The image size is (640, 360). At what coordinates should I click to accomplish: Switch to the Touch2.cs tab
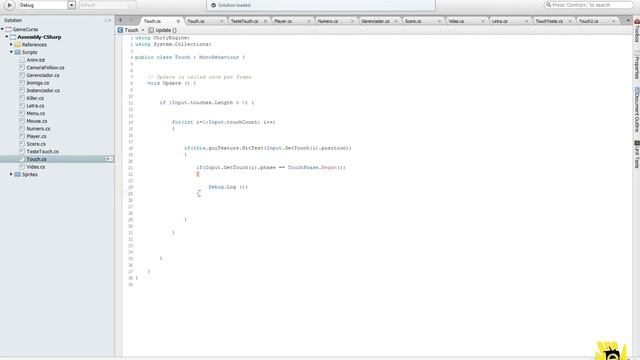tap(589, 21)
